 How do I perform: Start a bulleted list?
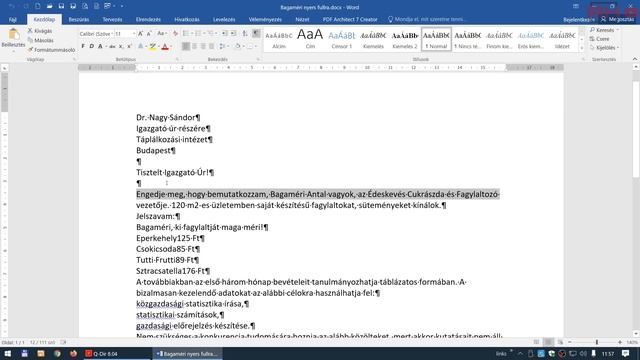point(186,33)
